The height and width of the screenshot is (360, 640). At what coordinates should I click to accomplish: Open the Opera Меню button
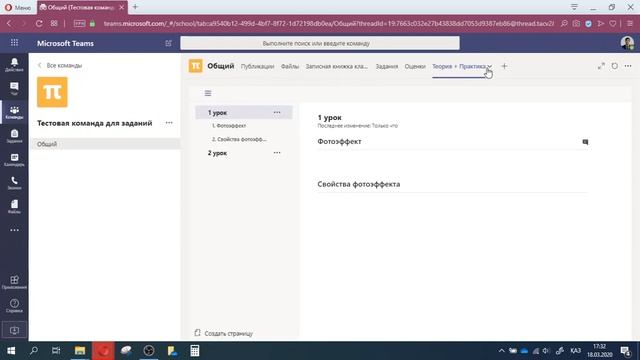18,7
